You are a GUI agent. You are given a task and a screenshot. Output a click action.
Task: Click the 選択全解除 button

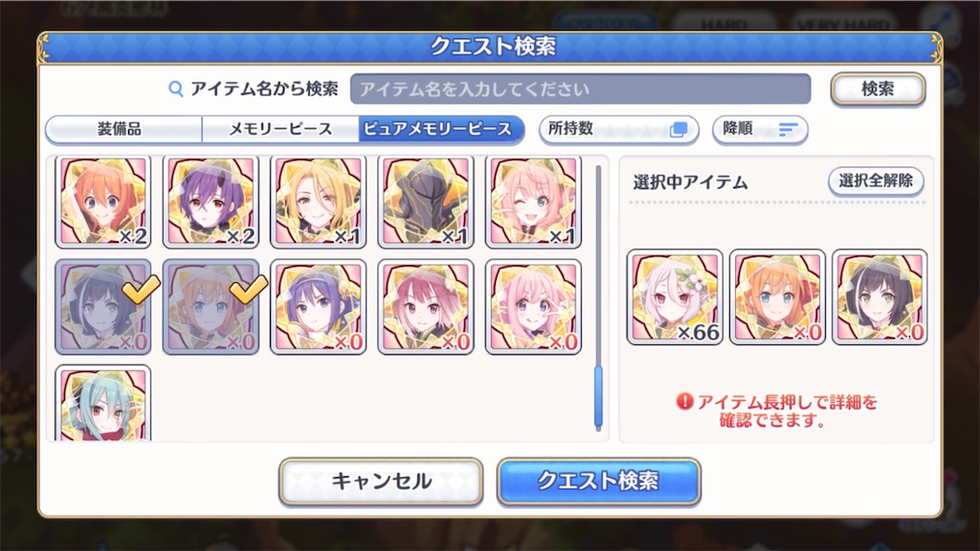tap(876, 181)
